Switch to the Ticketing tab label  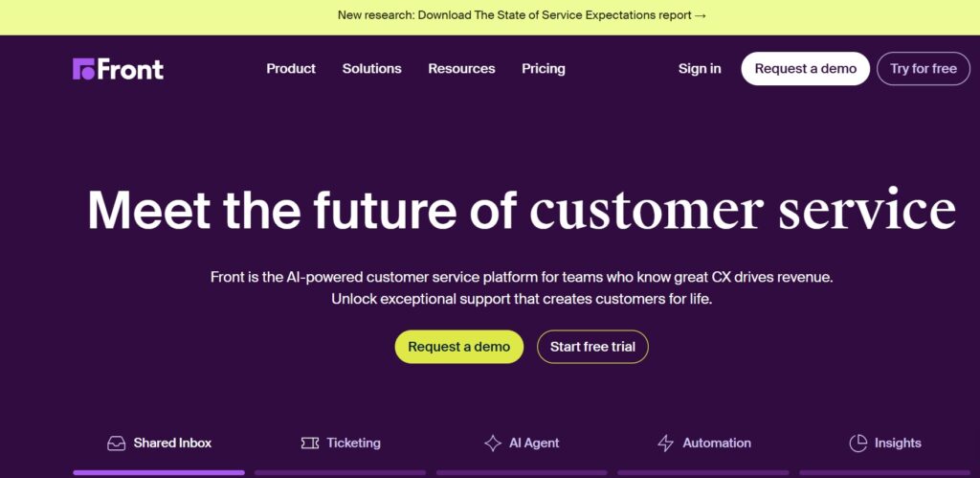(353, 443)
